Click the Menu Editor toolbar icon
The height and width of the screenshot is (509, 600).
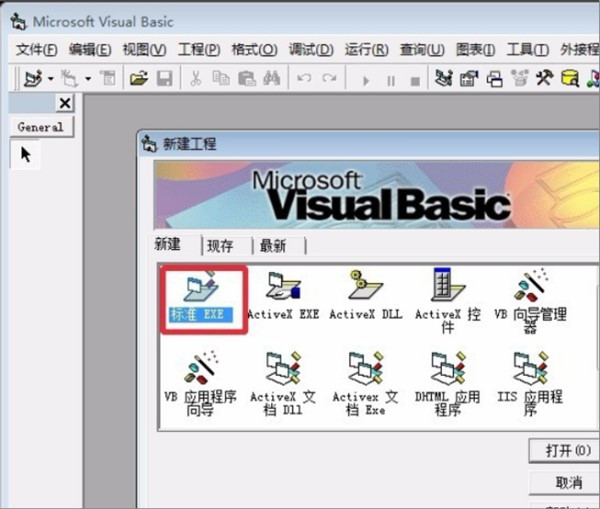108,78
